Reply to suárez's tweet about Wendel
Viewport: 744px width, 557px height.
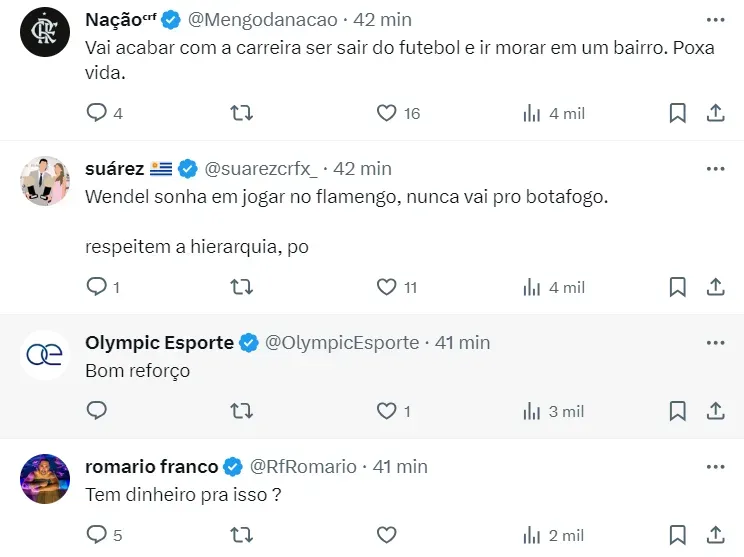pyautogui.click(x=97, y=287)
